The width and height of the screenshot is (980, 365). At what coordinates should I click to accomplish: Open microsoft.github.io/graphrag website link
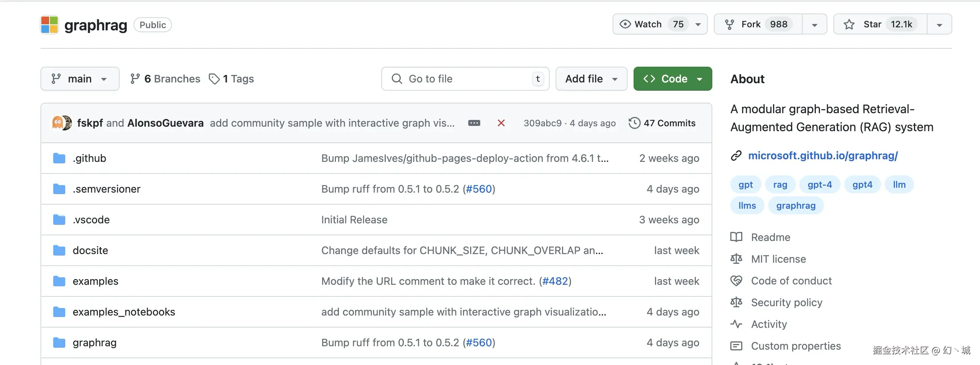823,156
